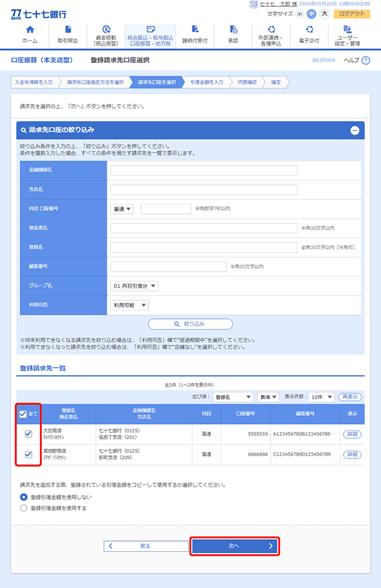Open the 総合振込・給与振込 口座振替 icon

coord(150,29)
